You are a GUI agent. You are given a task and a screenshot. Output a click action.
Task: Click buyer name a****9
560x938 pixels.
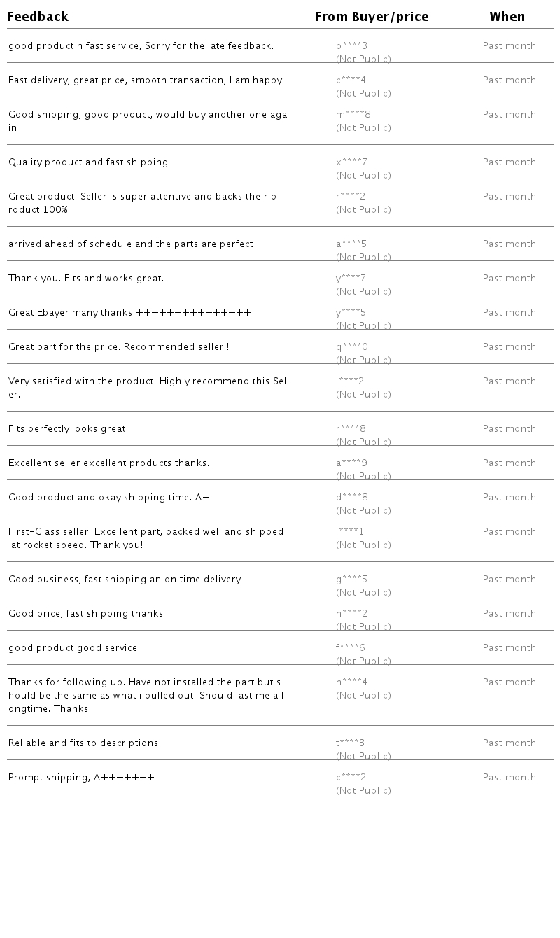tap(351, 463)
